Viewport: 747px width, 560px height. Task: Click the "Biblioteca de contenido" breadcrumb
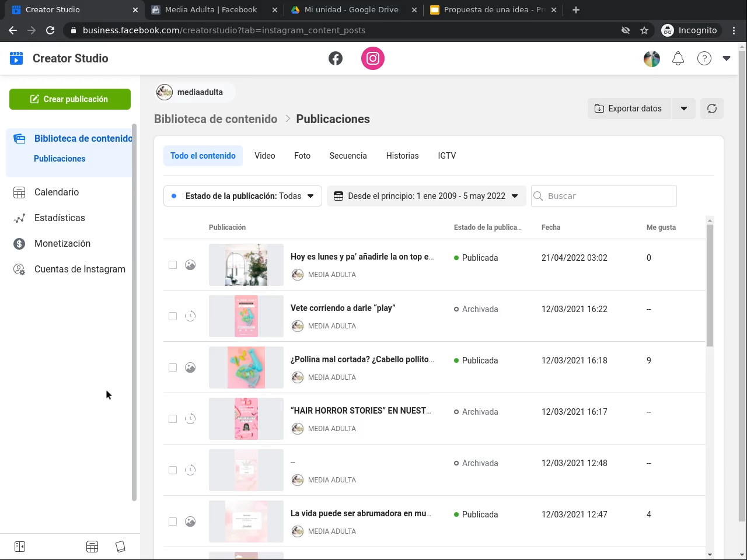216,119
